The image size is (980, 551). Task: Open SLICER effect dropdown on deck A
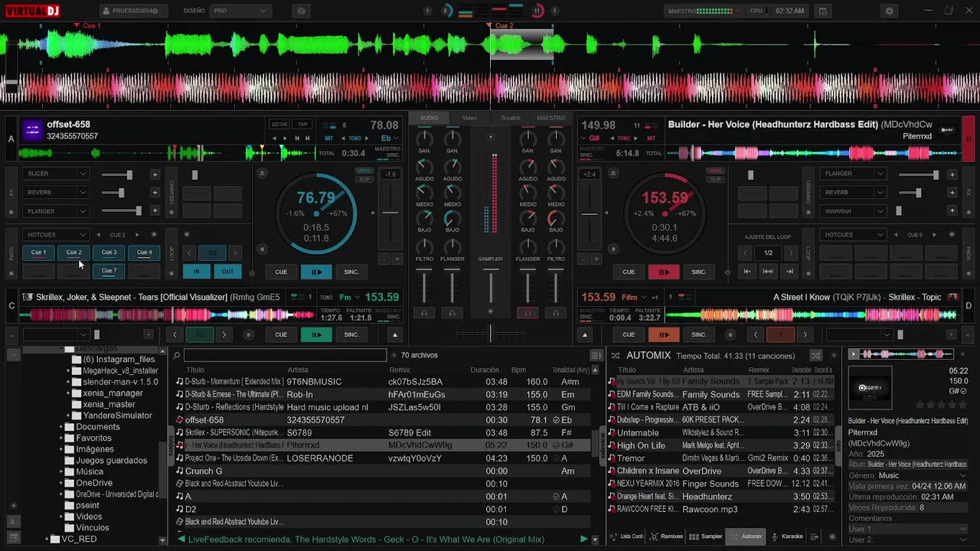(55, 174)
